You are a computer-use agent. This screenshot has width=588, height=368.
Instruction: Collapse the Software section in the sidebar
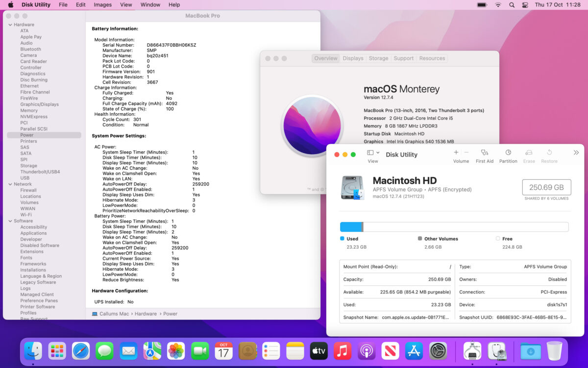click(x=10, y=221)
